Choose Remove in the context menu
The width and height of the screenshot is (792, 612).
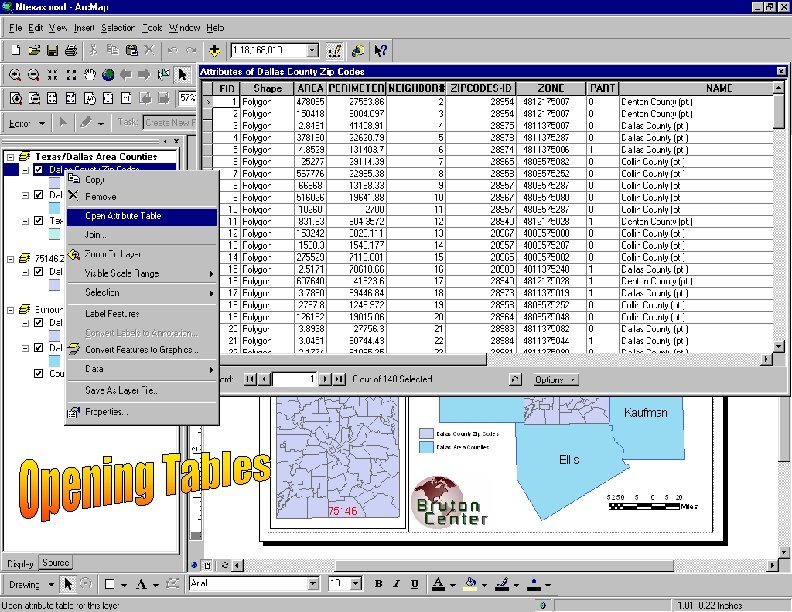pyautogui.click(x=142, y=197)
